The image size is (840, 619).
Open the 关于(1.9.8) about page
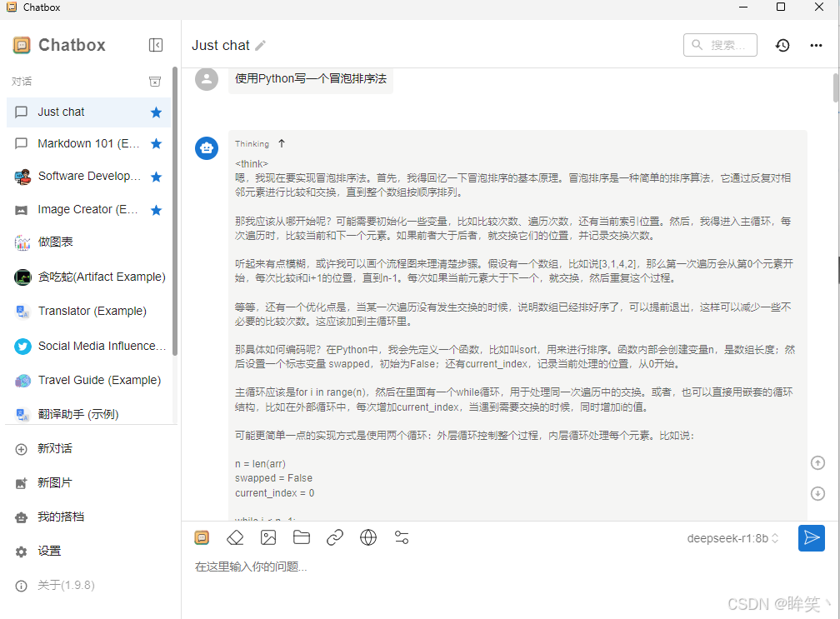point(88,586)
